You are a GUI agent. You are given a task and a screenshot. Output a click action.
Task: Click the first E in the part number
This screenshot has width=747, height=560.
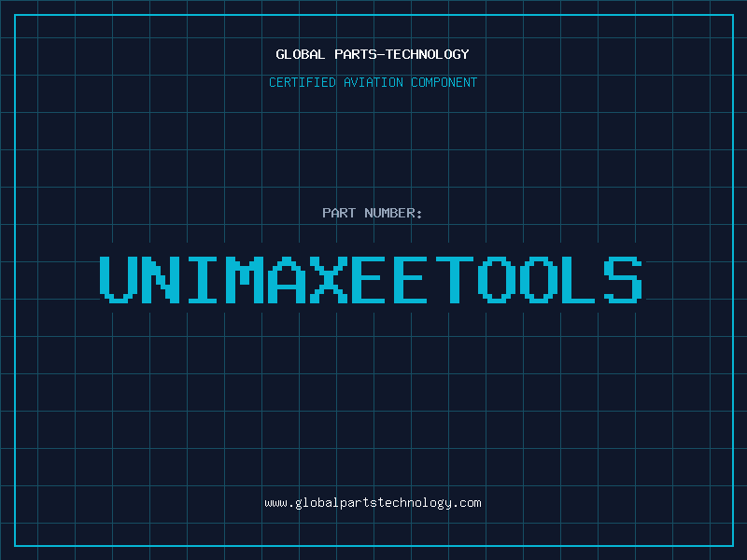(x=371, y=279)
